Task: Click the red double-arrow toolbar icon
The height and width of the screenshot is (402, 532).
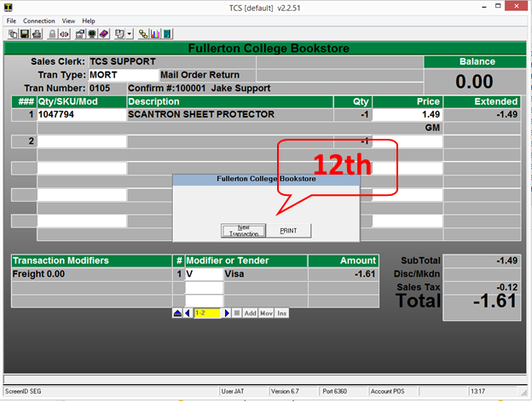Action: (x=64, y=34)
